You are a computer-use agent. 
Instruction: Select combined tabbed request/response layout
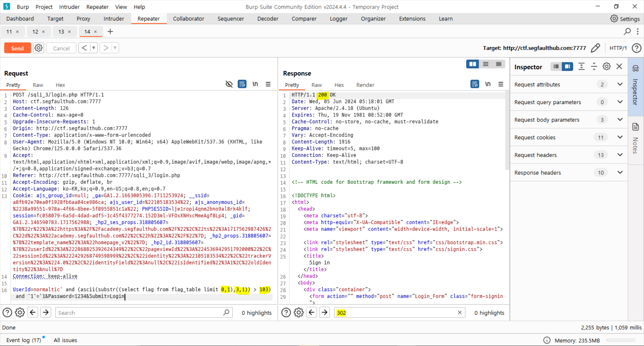[x=498, y=64]
